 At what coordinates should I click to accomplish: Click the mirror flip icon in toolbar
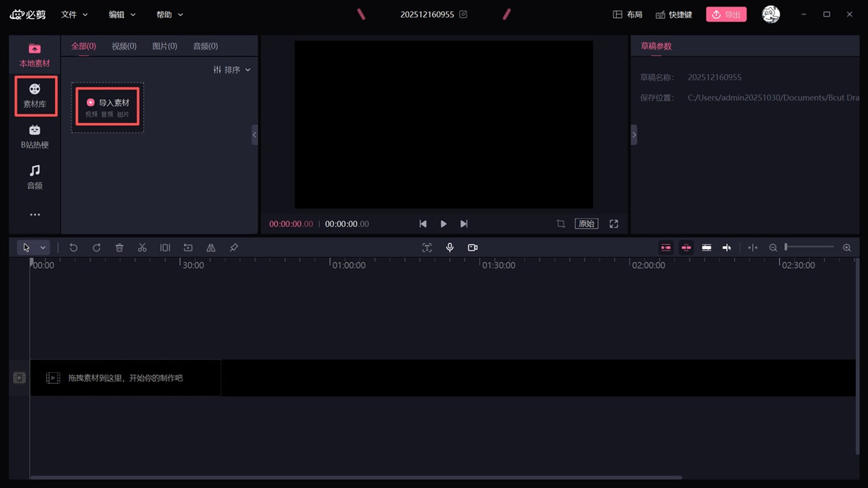pos(210,248)
